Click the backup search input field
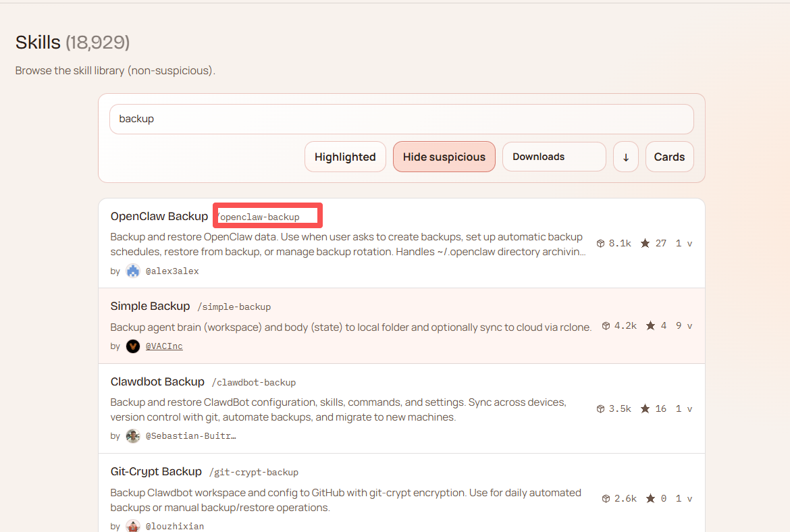Image resolution: width=790 pixels, height=532 pixels. click(401, 119)
